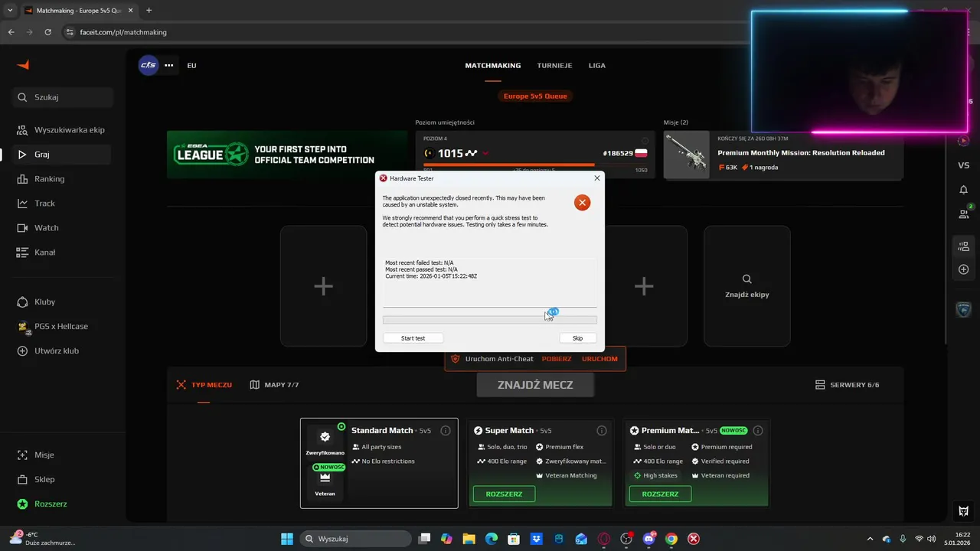Switch to the TURNIEJE tab
The height and width of the screenshot is (551, 980).
pyautogui.click(x=554, y=65)
